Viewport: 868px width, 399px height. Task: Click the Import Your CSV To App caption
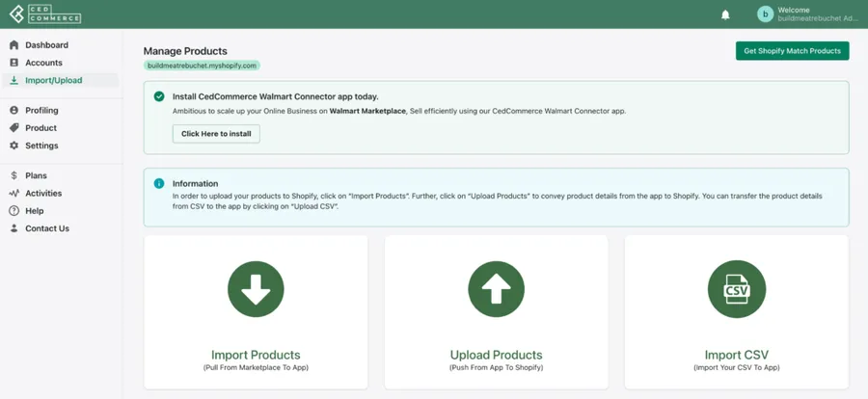pyautogui.click(x=737, y=367)
